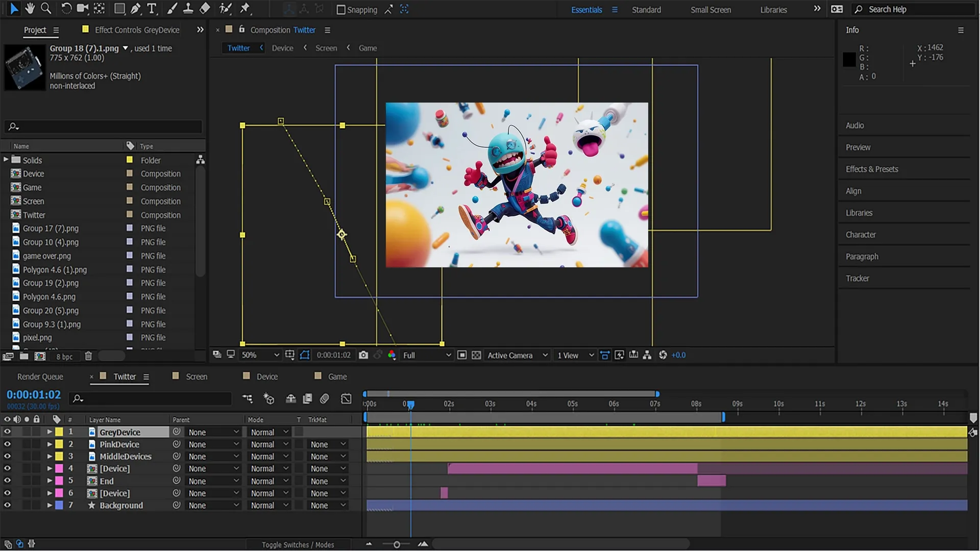Hide the PinkDevice layer
Screen dimensions: 980x551
point(7,444)
